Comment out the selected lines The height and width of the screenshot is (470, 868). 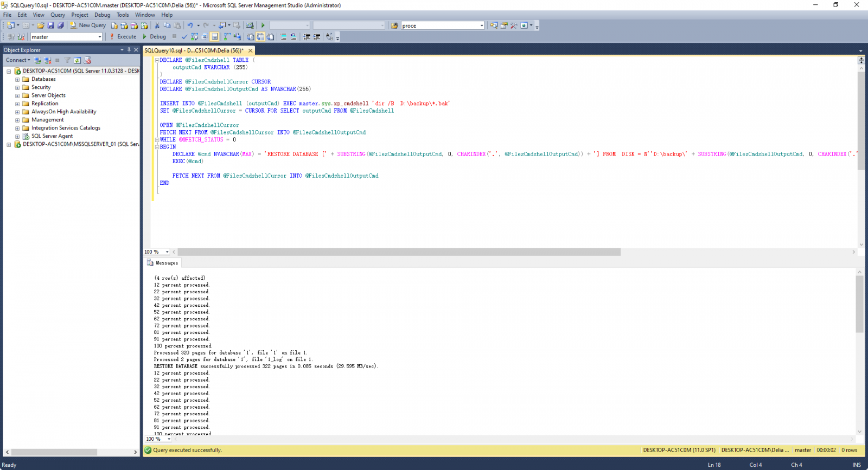tap(283, 37)
